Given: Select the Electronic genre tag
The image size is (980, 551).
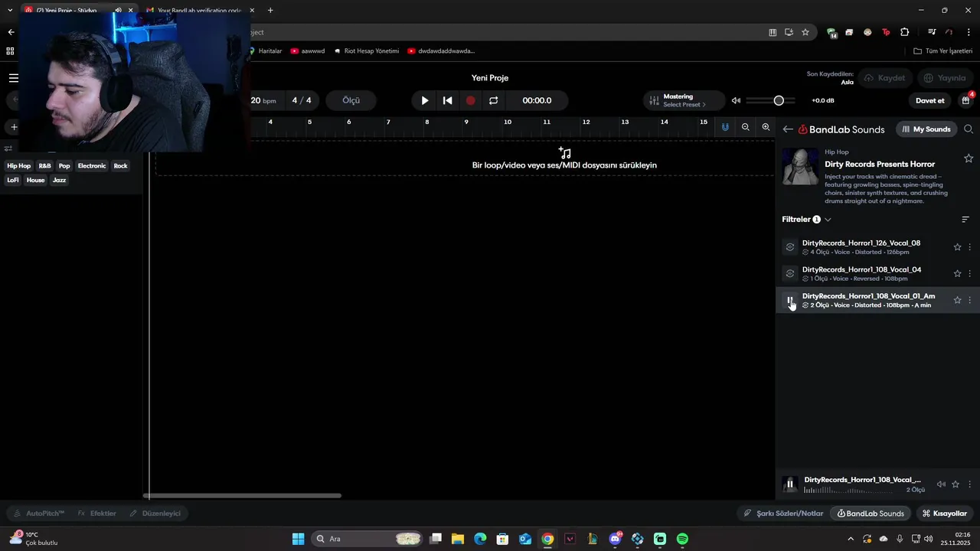Looking at the screenshot, I should coord(92,166).
